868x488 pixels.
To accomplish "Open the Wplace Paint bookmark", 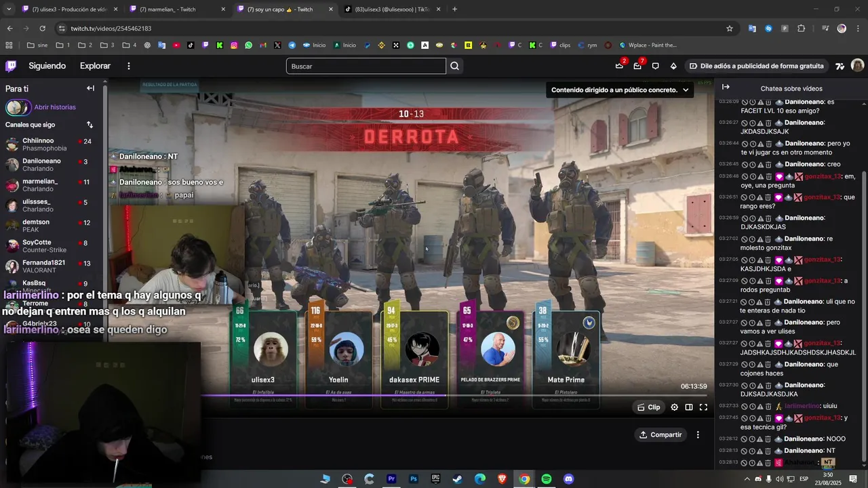I will pos(647,45).
